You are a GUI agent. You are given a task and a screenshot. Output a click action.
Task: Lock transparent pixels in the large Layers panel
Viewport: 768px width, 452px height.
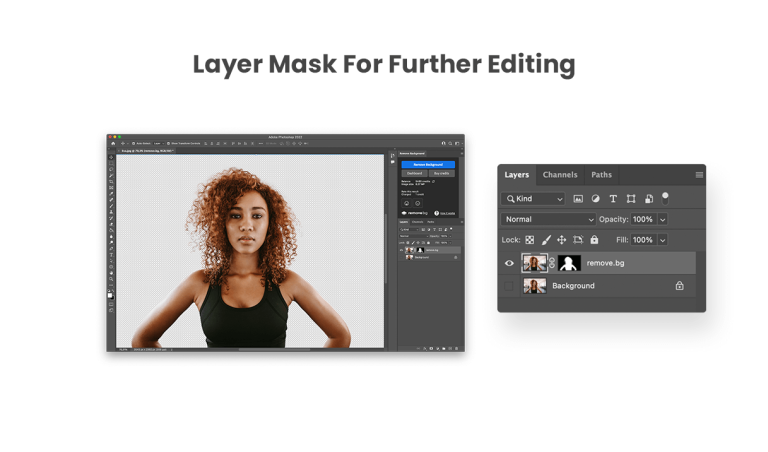pos(530,240)
